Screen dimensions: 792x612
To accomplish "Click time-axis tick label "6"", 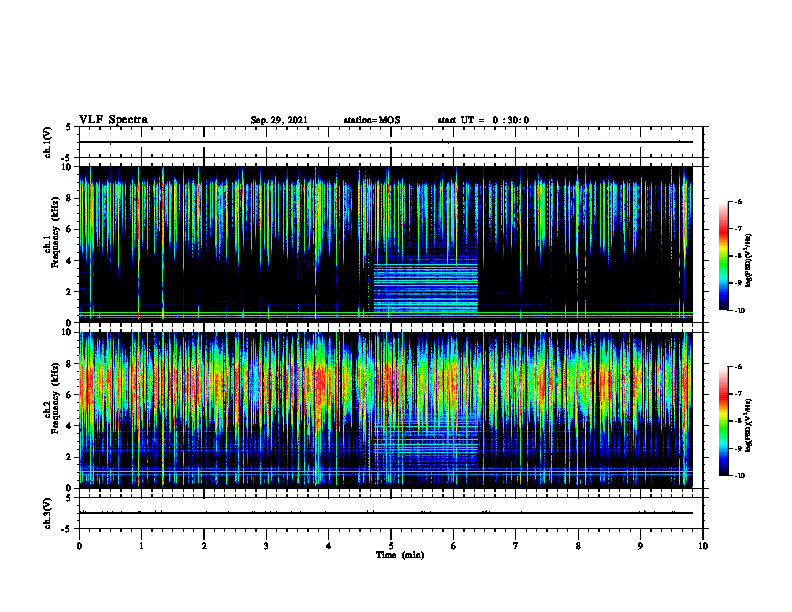I will 454,546.
